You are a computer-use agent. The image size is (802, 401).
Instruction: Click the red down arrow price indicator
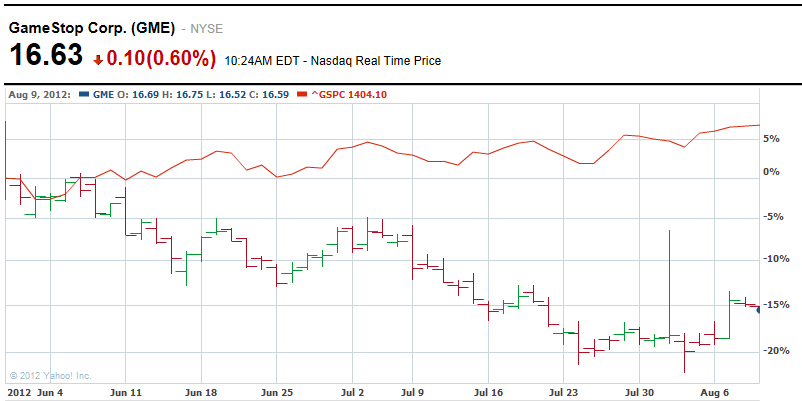[98, 61]
